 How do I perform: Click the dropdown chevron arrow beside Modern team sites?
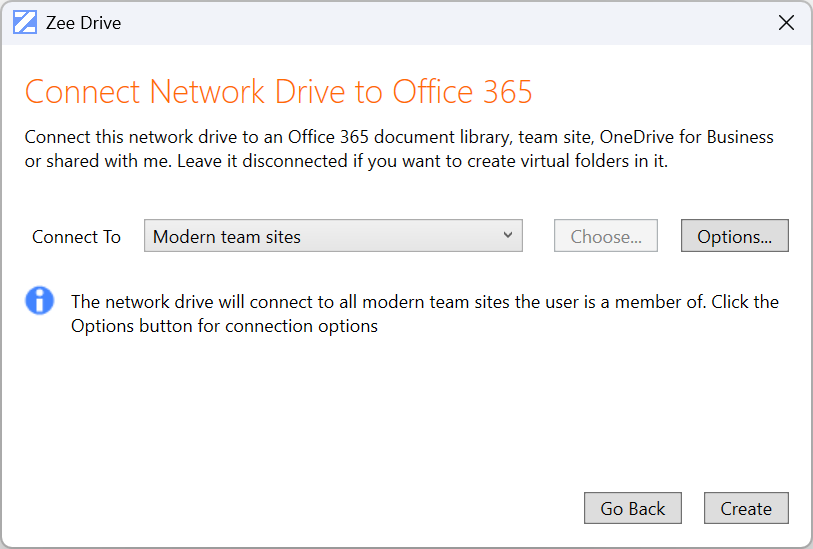(508, 236)
